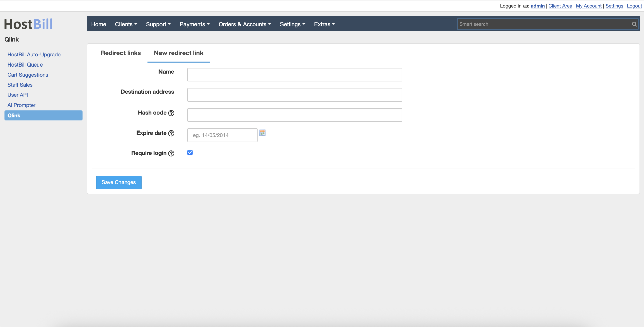
Task: Expand the Extras dropdown menu
Action: point(324,24)
